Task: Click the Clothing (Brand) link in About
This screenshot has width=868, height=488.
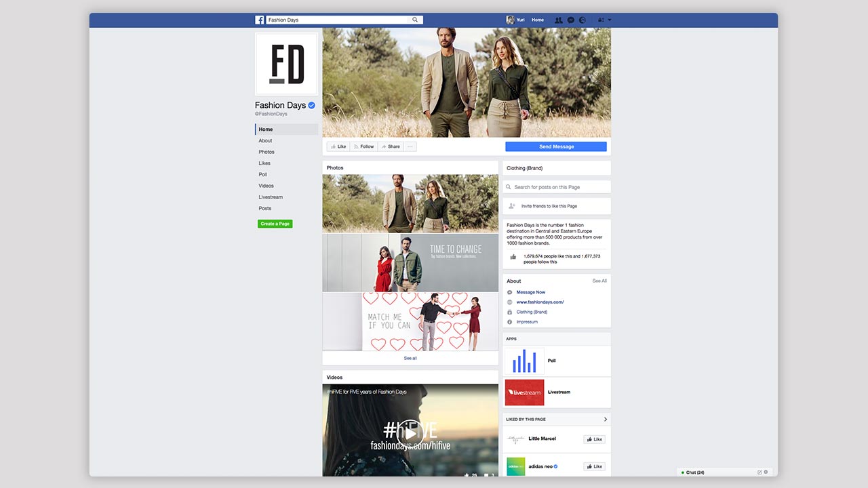Action: click(x=532, y=312)
